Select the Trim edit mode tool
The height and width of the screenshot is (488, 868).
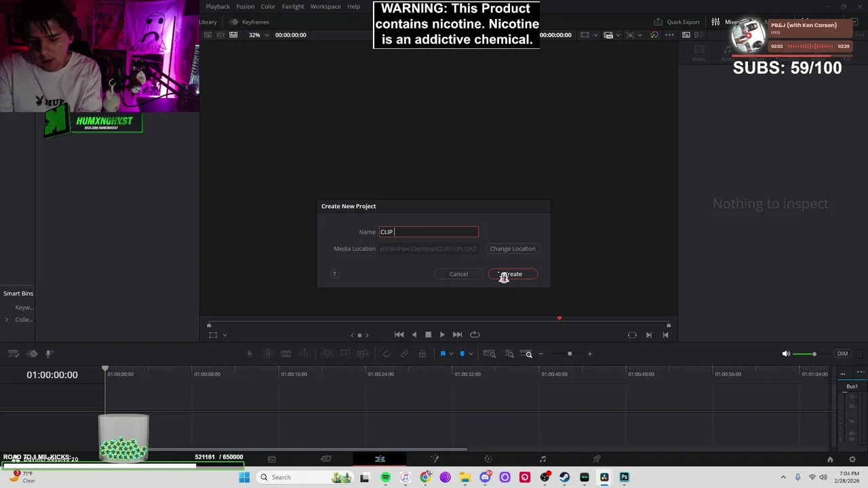point(268,354)
